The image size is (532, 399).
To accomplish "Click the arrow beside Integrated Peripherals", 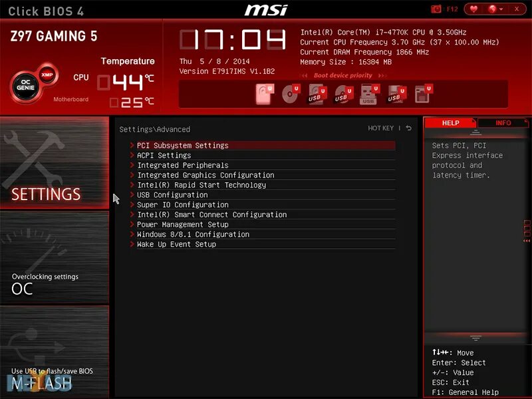I will pos(132,165).
